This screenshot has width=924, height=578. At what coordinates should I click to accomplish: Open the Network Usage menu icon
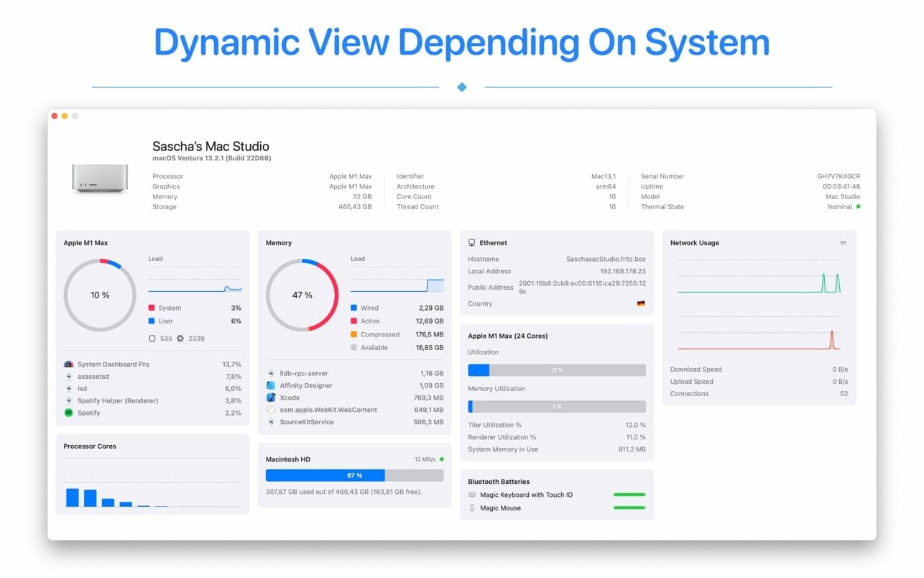click(x=843, y=243)
